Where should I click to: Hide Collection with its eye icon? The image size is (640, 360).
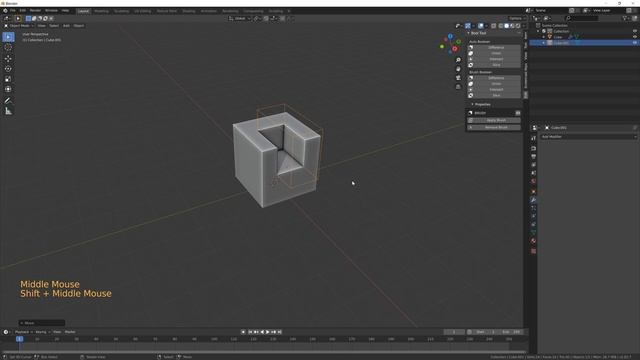point(635,31)
